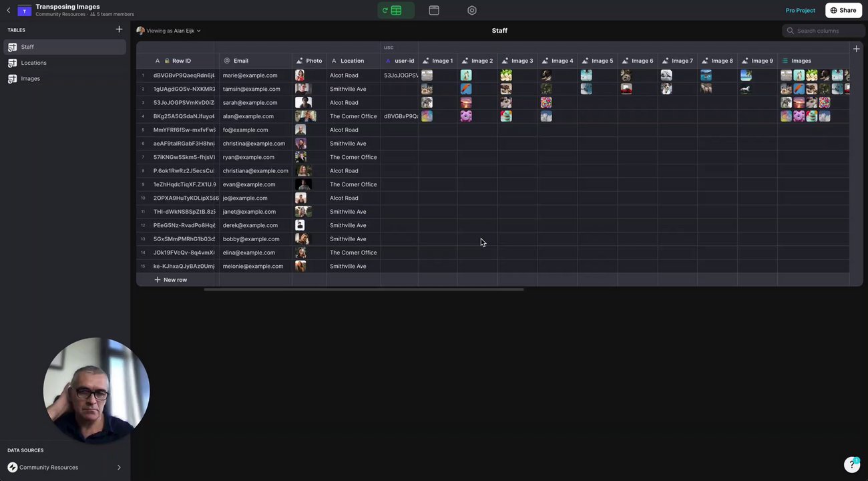Click marie@example.com email cell
868x481 pixels.
click(x=256, y=75)
